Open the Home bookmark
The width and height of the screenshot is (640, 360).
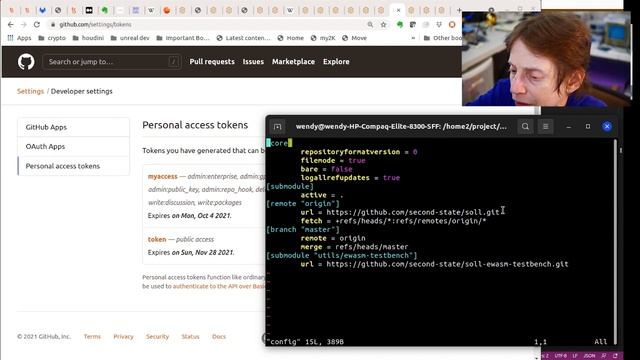(291, 38)
